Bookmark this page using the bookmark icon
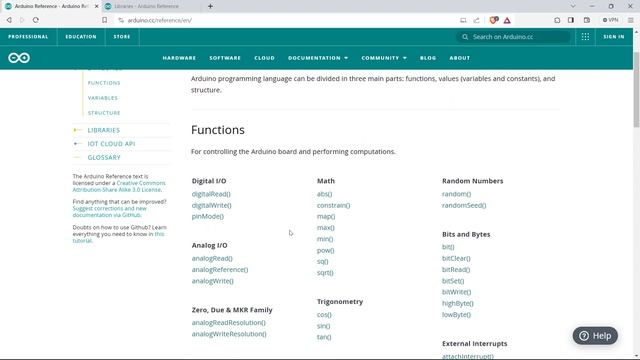The image size is (640, 360). tap(104, 20)
